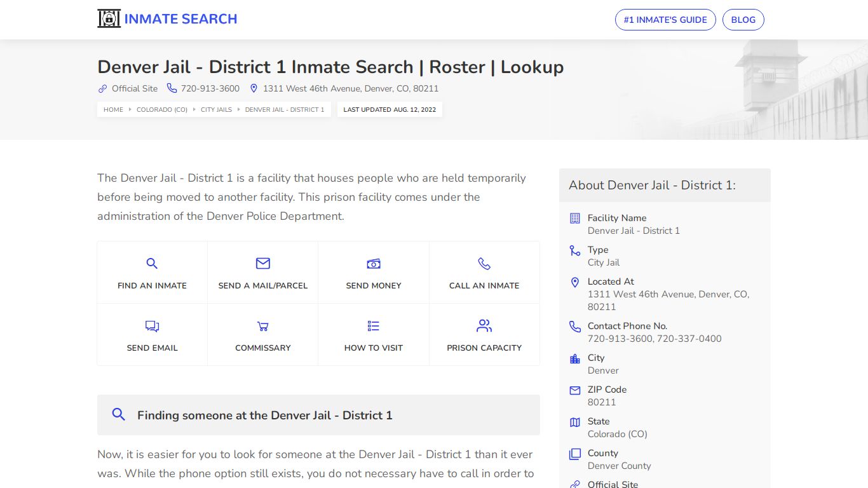868x488 pixels.
Task: Click the city skyline icon beside City
Action: click(x=575, y=358)
